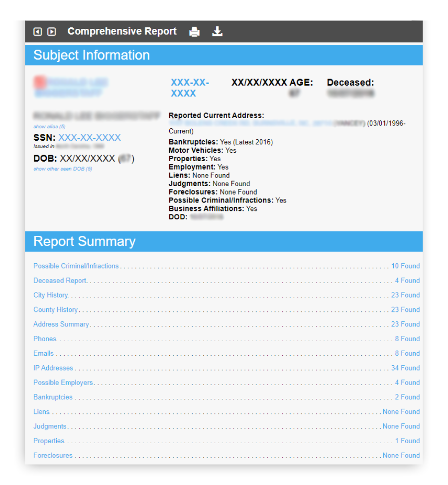448x485 pixels.
Task: Open the IP Addresses section
Action: (53, 368)
